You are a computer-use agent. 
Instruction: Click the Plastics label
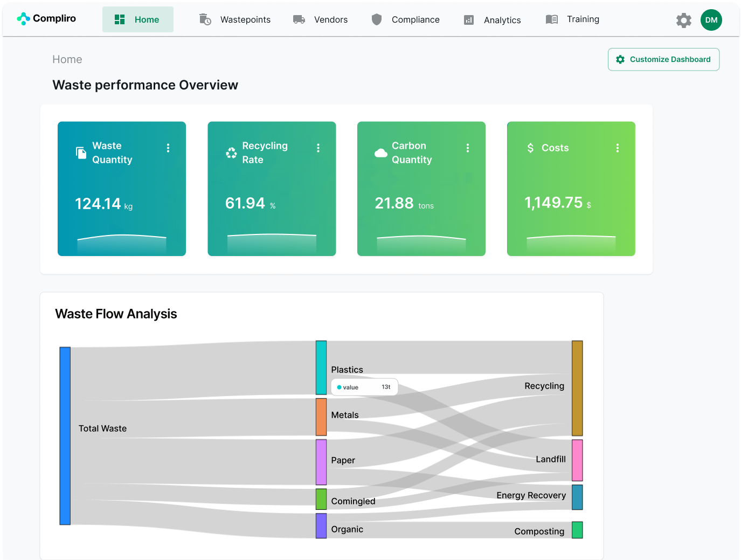pos(347,370)
